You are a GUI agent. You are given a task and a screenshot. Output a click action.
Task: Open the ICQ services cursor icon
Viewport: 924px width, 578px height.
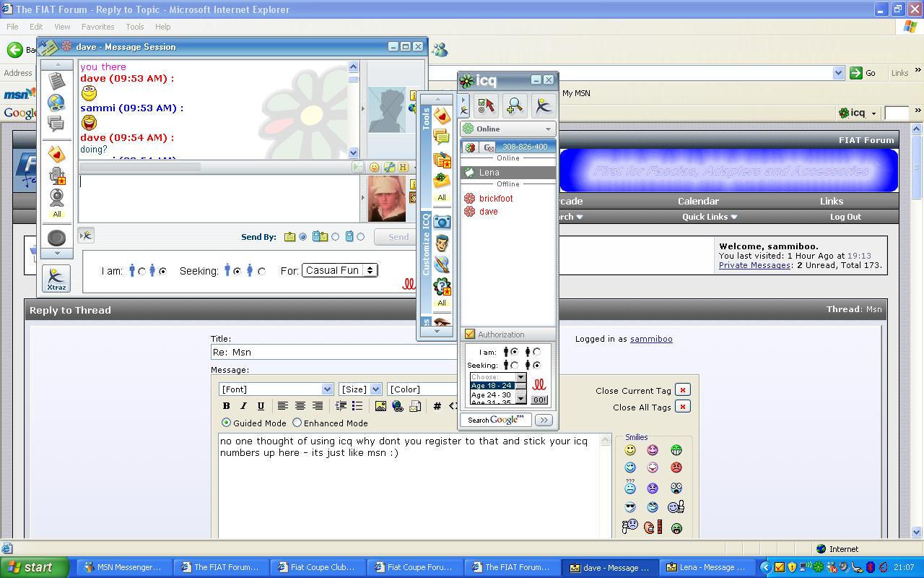487,105
